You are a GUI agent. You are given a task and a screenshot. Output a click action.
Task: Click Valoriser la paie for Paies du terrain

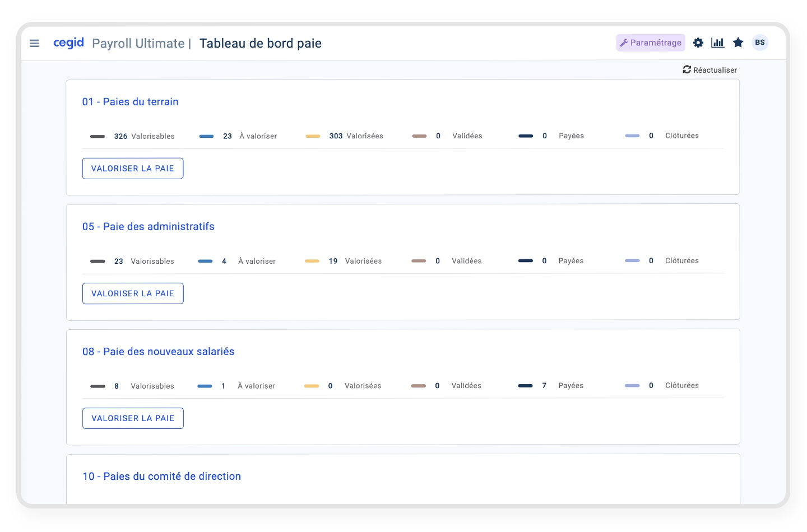coord(133,169)
